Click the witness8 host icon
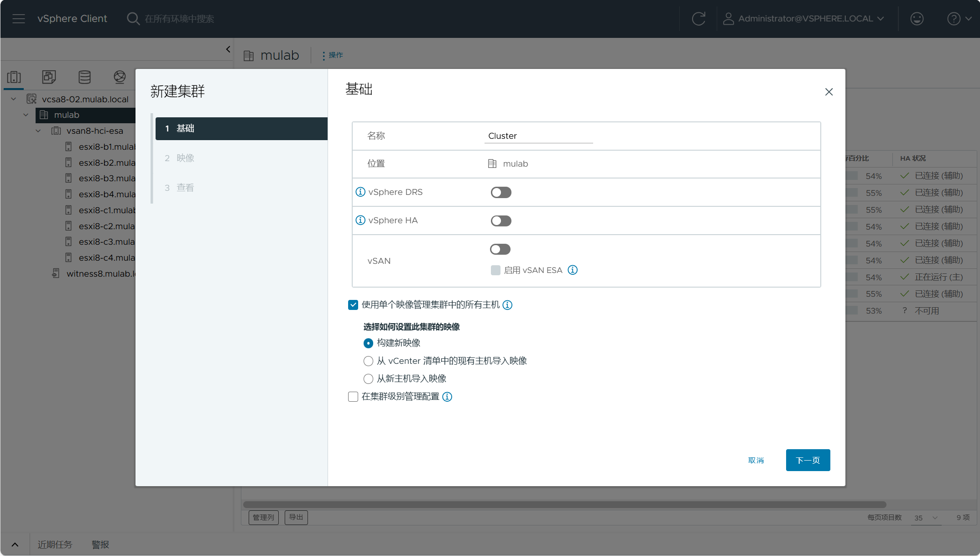 tap(56, 273)
